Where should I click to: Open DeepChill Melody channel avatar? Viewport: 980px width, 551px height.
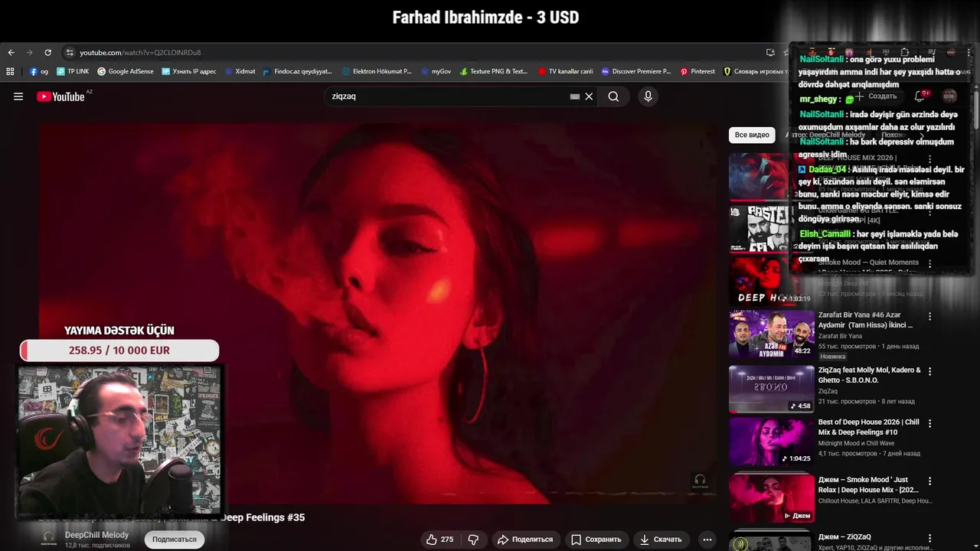point(49,538)
